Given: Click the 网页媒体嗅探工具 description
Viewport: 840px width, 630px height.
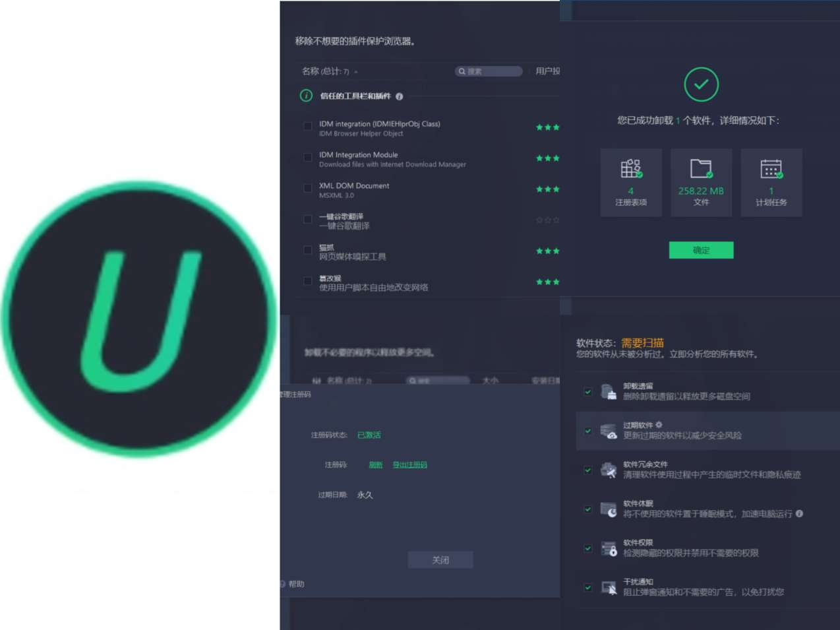Looking at the screenshot, I should coord(353,257).
